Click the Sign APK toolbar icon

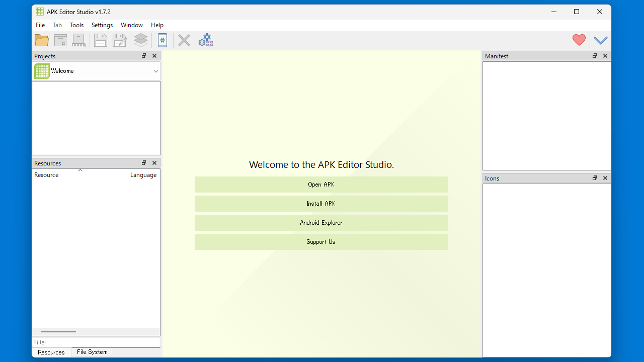(x=79, y=40)
